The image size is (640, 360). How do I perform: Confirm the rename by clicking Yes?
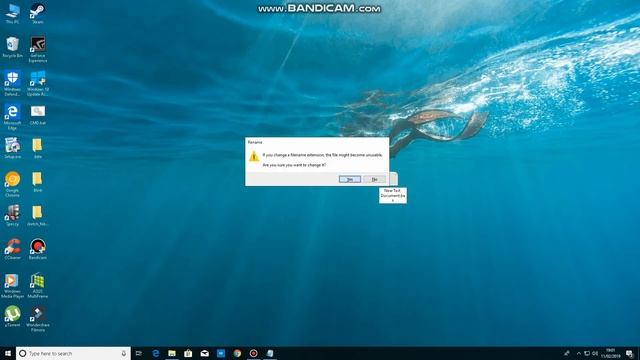(x=350, y=179)
